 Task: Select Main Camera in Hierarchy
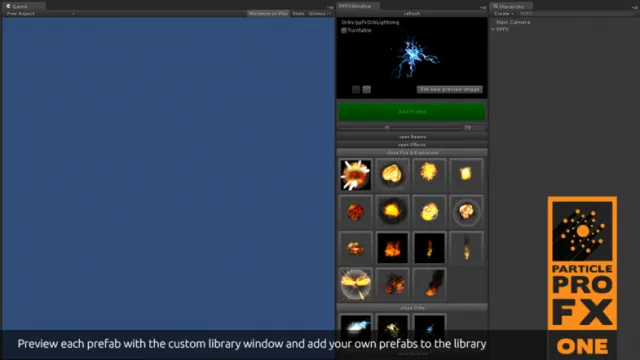513,22
